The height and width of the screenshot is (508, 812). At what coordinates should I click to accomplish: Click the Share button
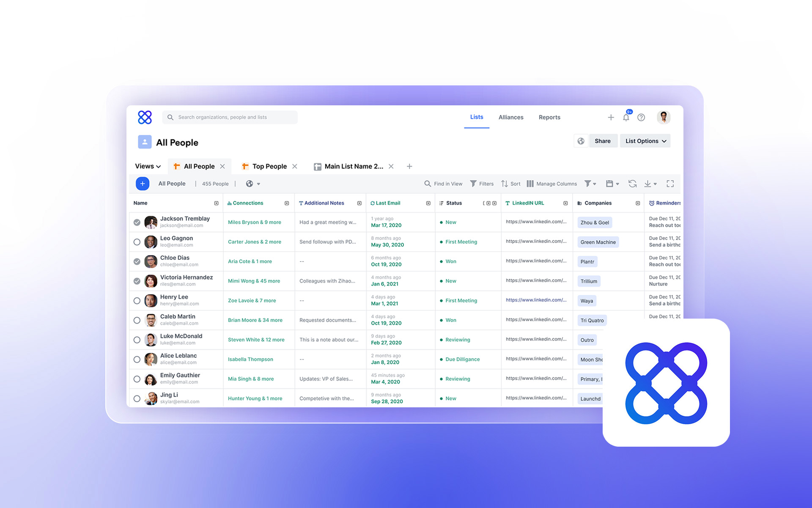(x=603, y=141)
